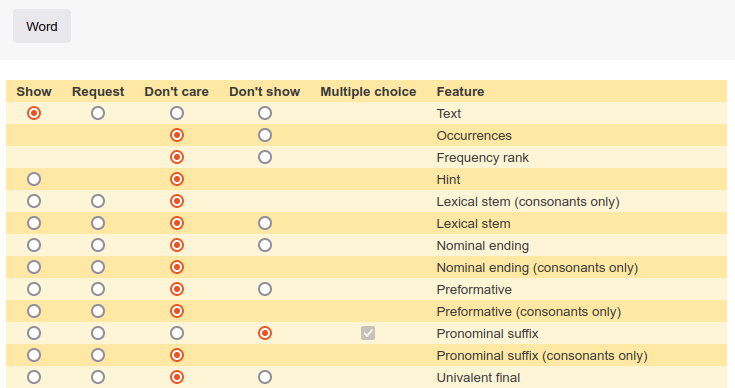
Task: Set Lexical stem to Don't show
Action: (265, 223)
